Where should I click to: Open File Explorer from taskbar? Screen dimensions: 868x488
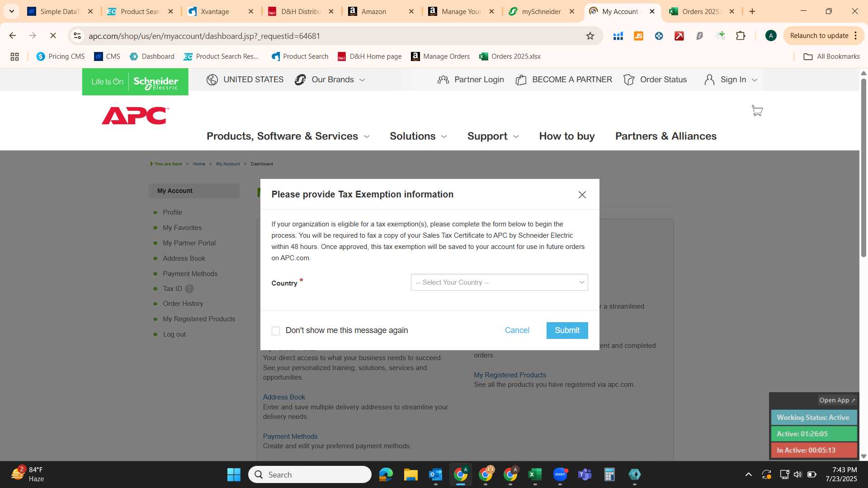tap(410, 474)
